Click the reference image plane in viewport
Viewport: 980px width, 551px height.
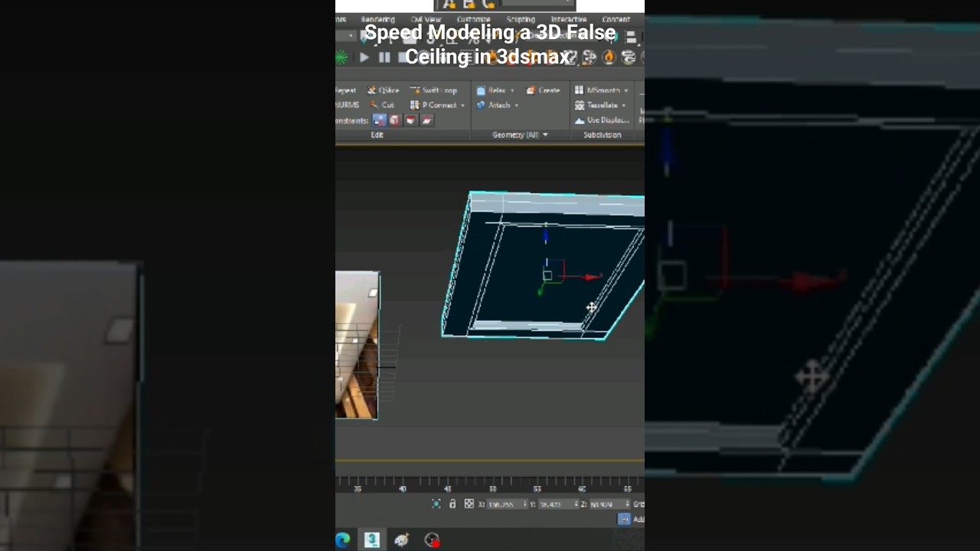click(357, 345)
